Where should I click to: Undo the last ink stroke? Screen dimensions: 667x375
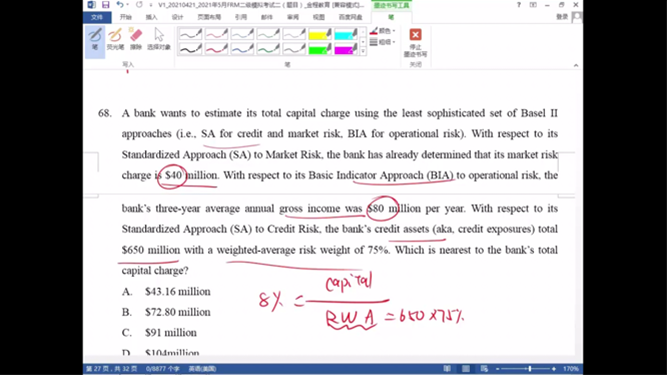(120, 5)
